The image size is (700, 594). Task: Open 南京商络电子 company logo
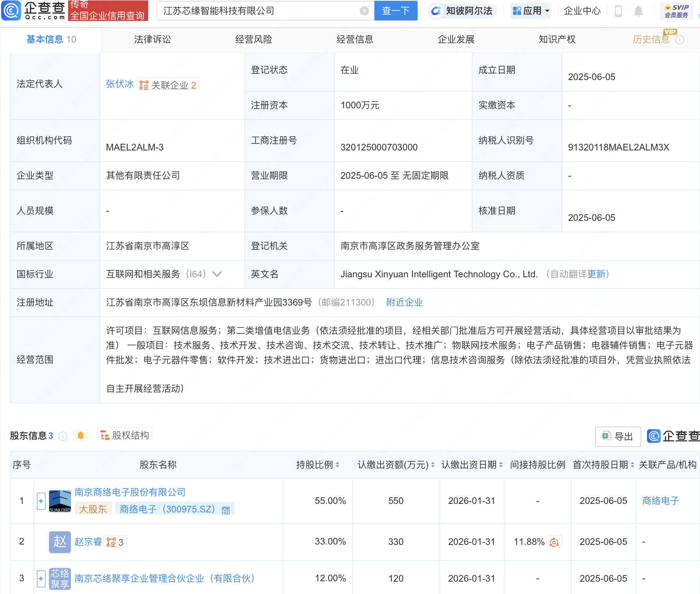click(x=60, y=501)
